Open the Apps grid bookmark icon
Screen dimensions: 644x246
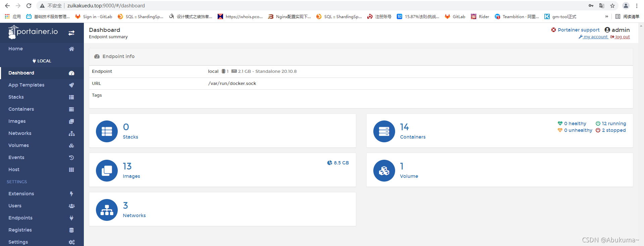point(7,16)
